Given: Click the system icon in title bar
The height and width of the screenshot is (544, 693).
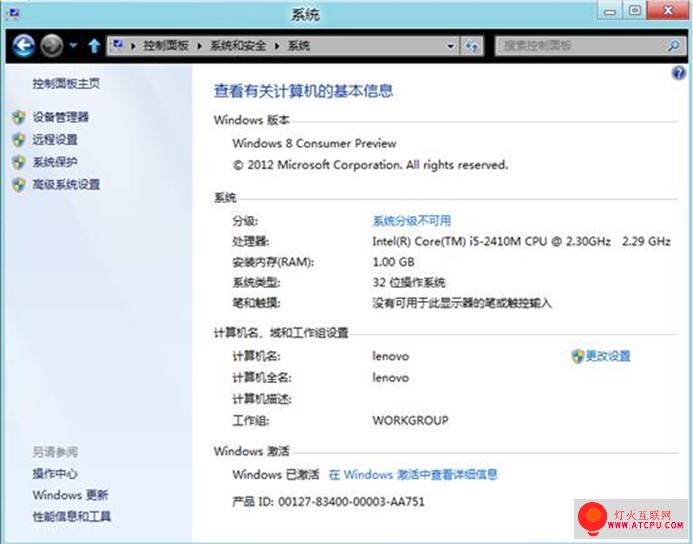Looking at the screenshot, I should [14, 13].
